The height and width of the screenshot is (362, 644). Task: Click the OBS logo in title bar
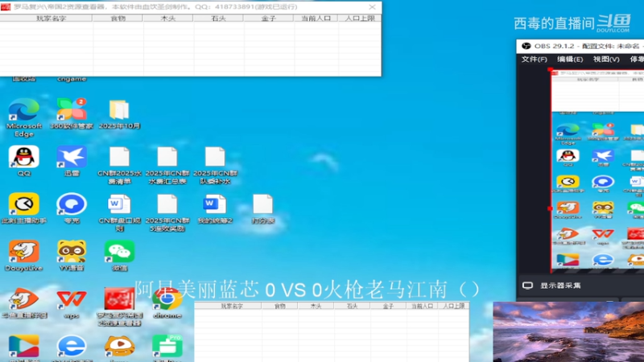pos(526,46)
